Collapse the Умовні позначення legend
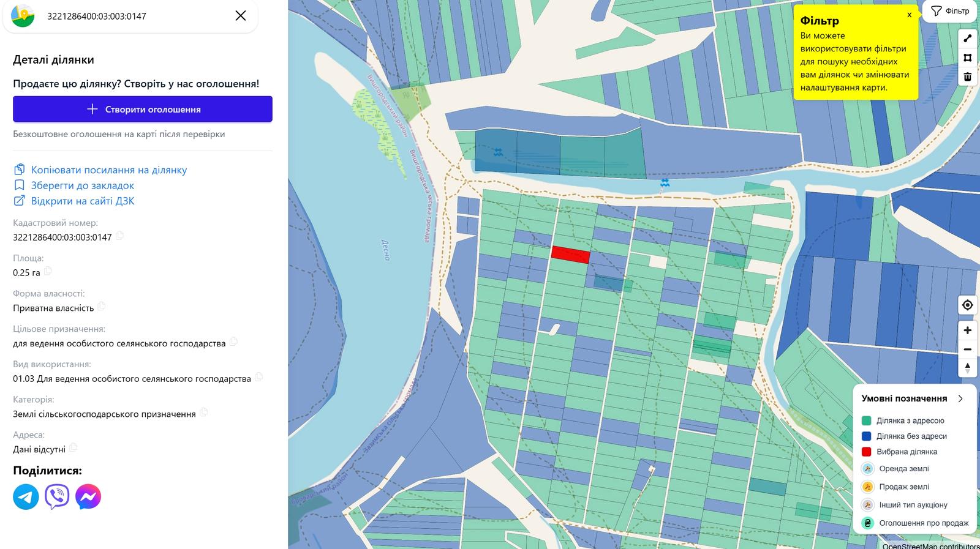This screenshot has height=549, width=980. click(960, 398)
